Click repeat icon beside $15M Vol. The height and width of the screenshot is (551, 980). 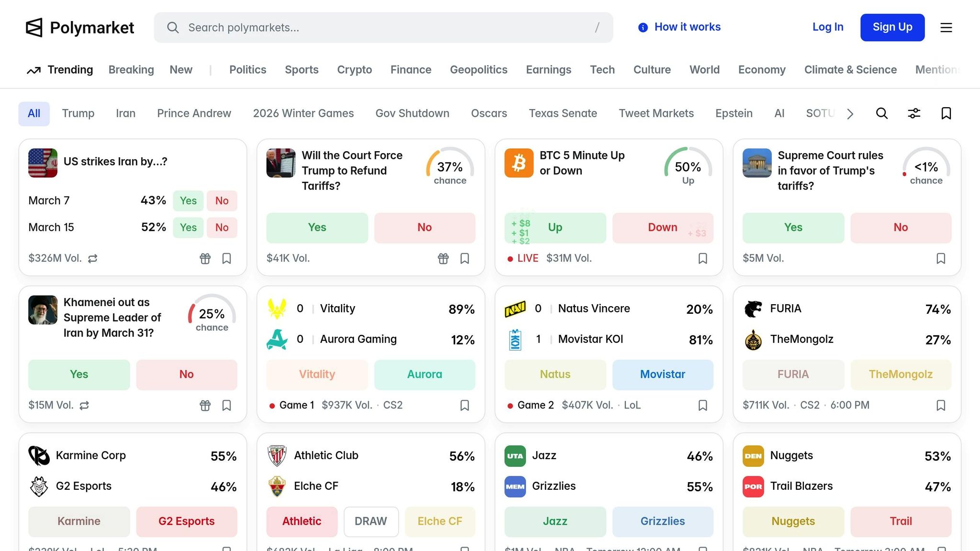click(x=84, y=406)
